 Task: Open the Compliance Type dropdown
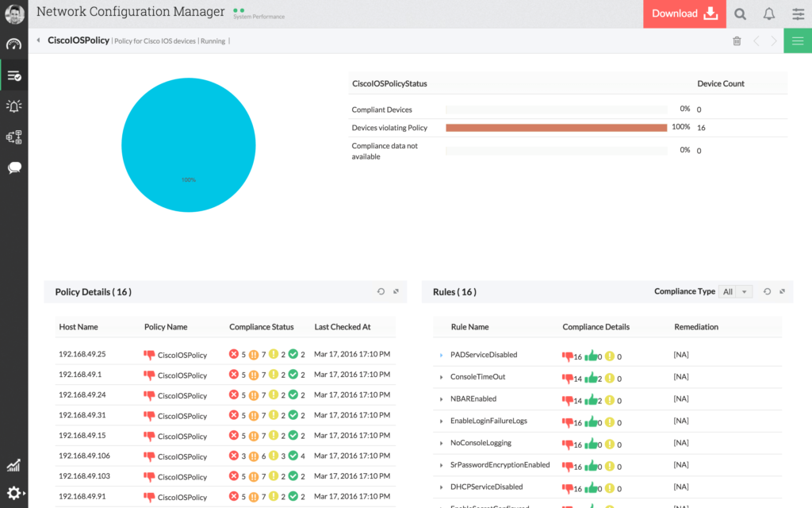(734, 292)
